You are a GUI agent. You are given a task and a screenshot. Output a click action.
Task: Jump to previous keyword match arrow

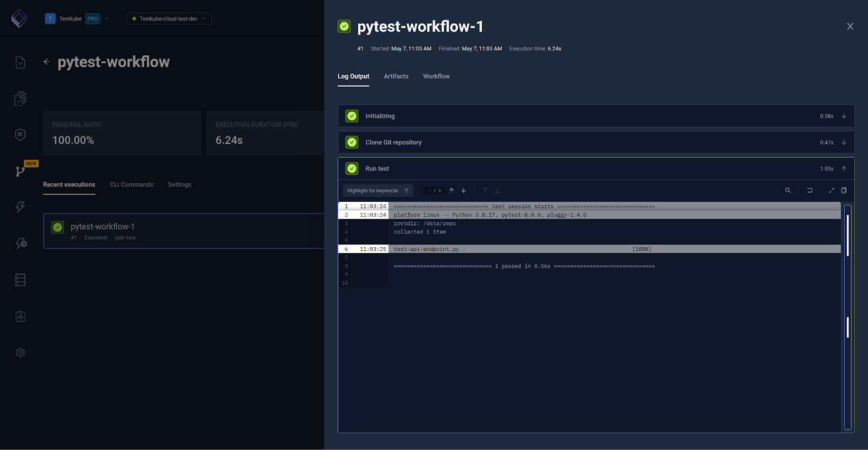coord(451,190)
